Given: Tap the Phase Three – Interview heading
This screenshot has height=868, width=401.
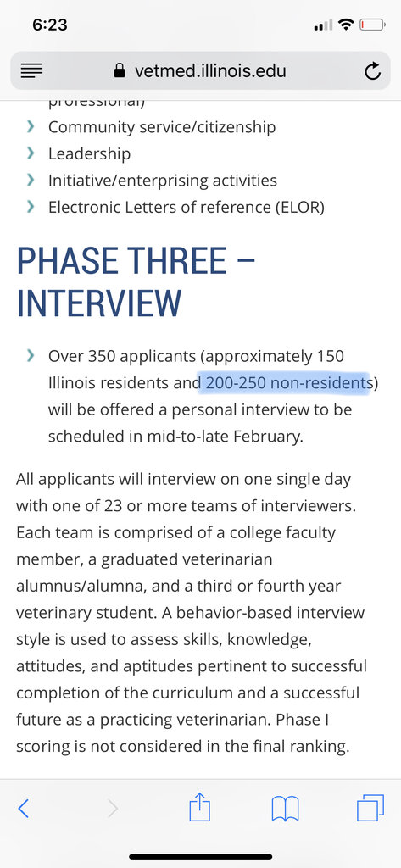Looking at the screenshot, I should 136,281.
